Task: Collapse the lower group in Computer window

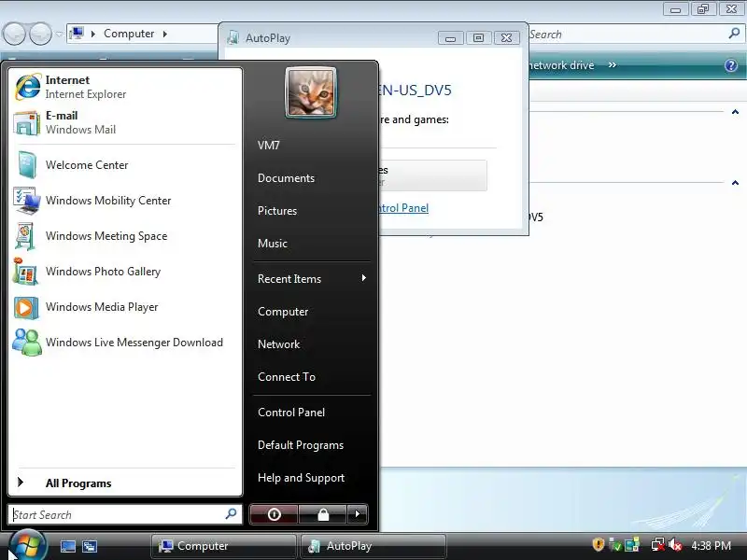Action: coord(735,183)
